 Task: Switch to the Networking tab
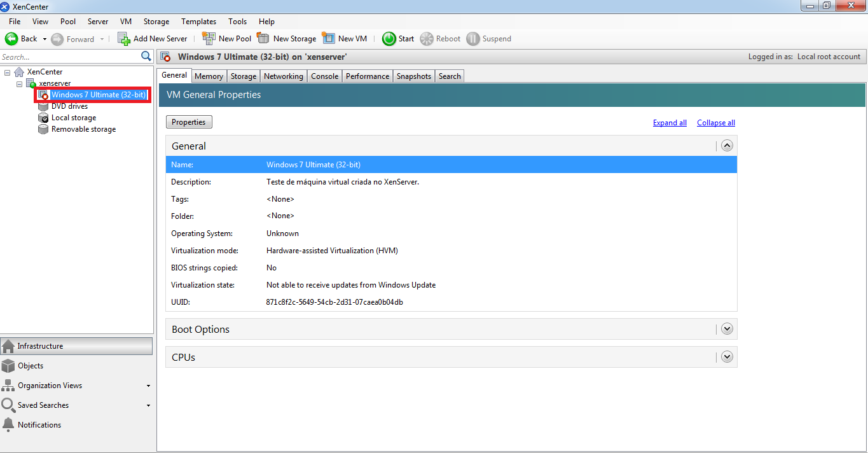(x=284, y=76)
